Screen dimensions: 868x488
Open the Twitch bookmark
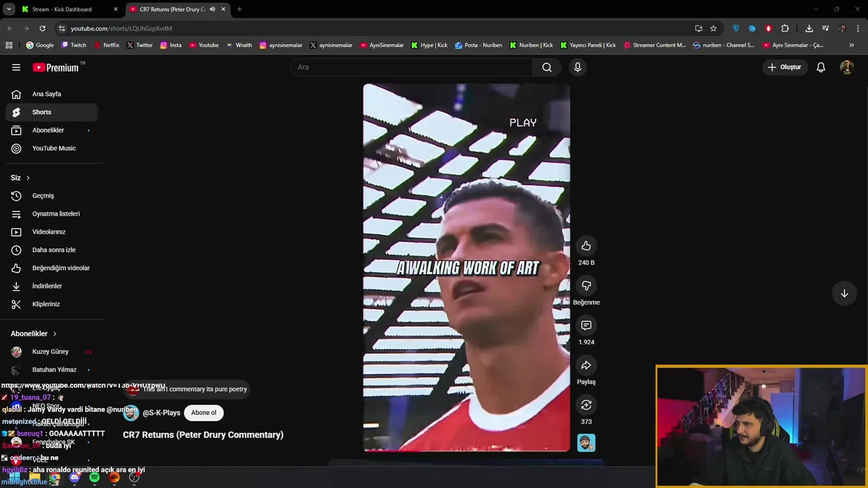74,45
